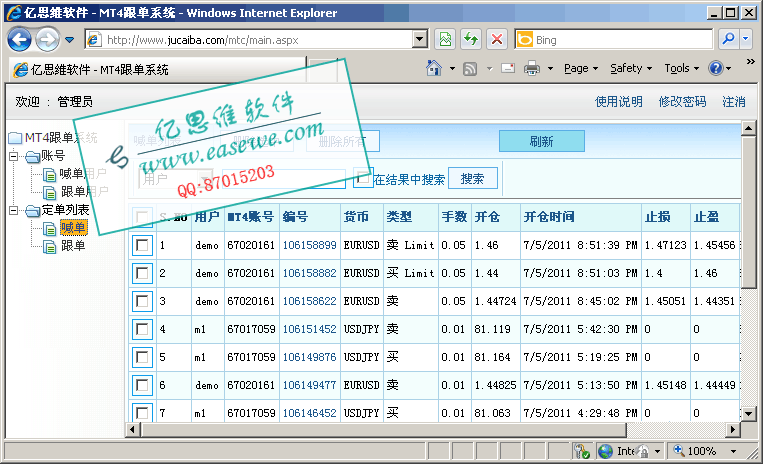This screenshot has height=464, width=763.
Task: Click horizontal scrollbar left arrow
Action: (133, 429)
